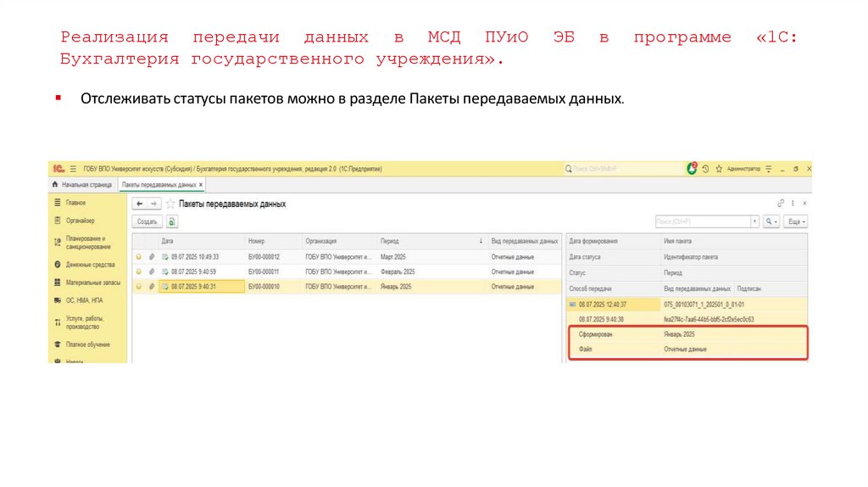Click Отчетные данные in row БУ00-000012
The width and height of the screenshot is (868, 487).
(x=513, y=257)
